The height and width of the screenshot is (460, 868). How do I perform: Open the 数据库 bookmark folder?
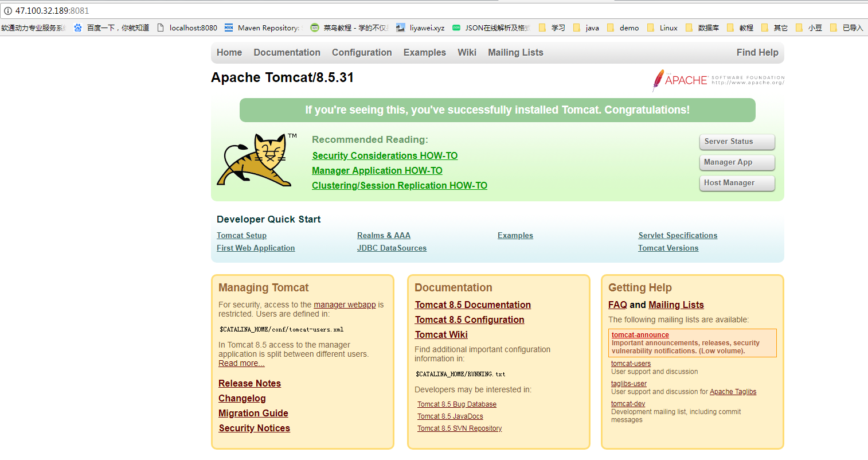(702, 28)
